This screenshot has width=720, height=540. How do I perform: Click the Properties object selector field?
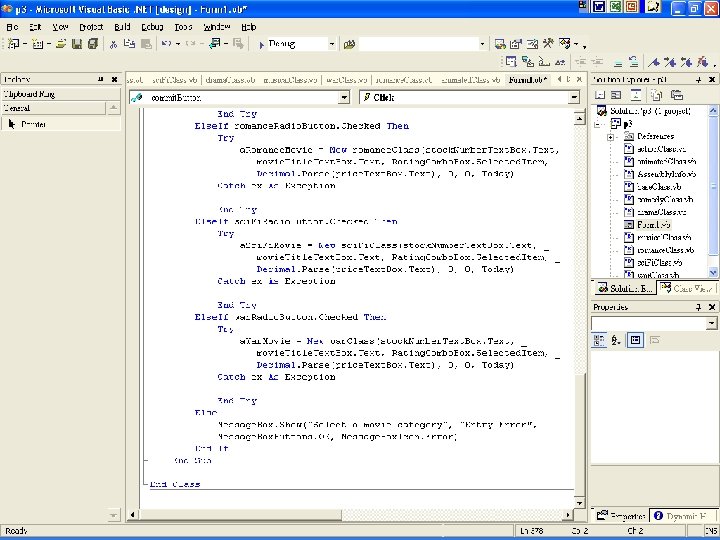click(649, 323)
